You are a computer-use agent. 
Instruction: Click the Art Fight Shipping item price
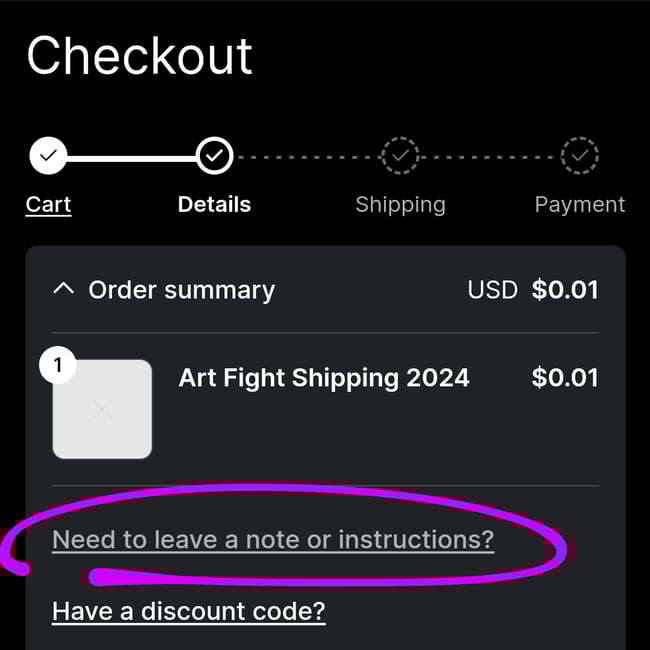tap(565, 378)
